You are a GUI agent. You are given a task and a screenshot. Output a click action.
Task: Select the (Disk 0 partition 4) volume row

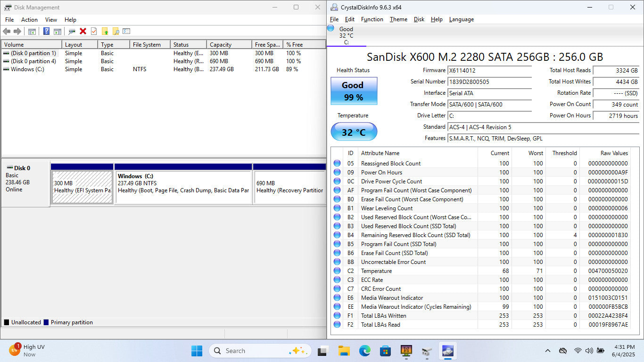point(163,61)
